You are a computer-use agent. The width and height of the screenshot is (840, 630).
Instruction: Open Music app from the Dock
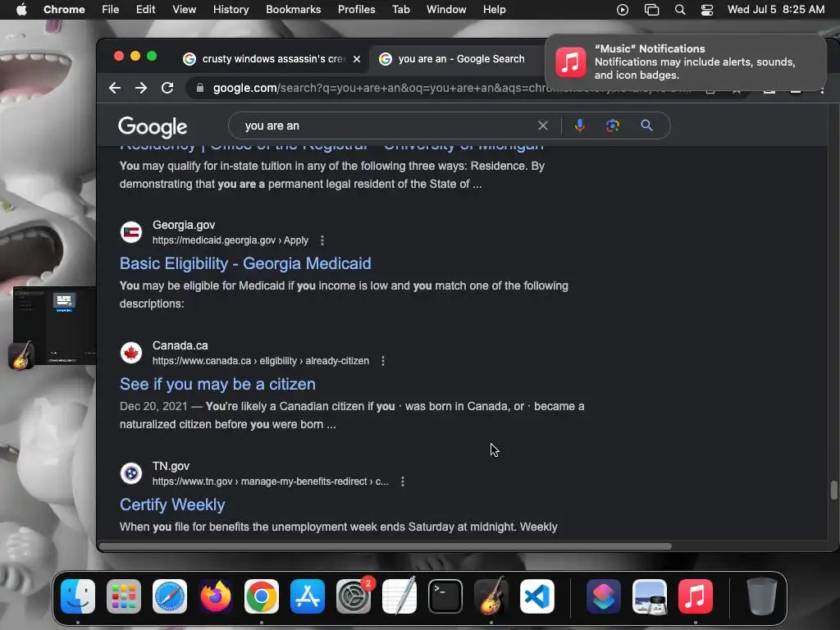click(x=696, y=596)
